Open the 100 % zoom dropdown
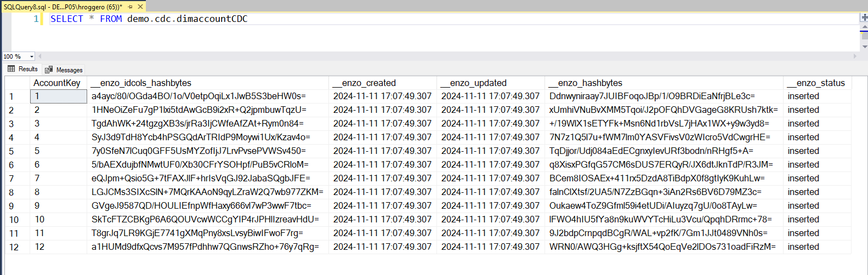868x275 pixels. [x=31, y=56]
